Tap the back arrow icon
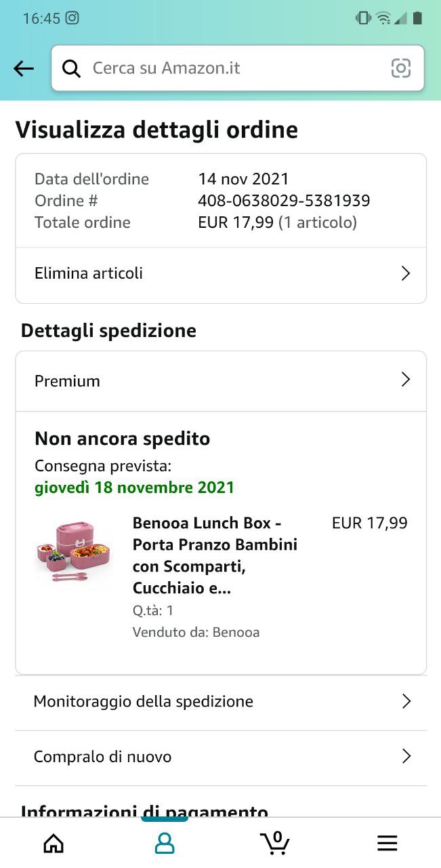This screenshot has height=868, width=441. 24,68
